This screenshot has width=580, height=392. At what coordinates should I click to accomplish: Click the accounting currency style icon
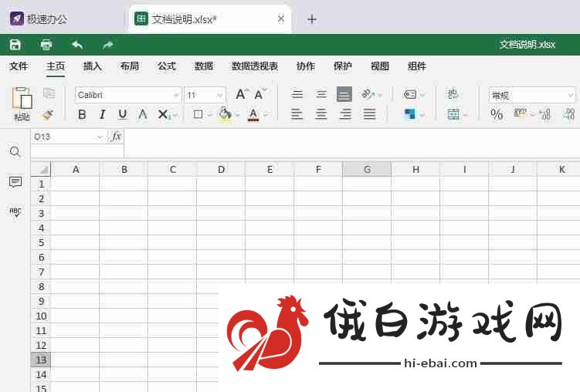point(519,113)
